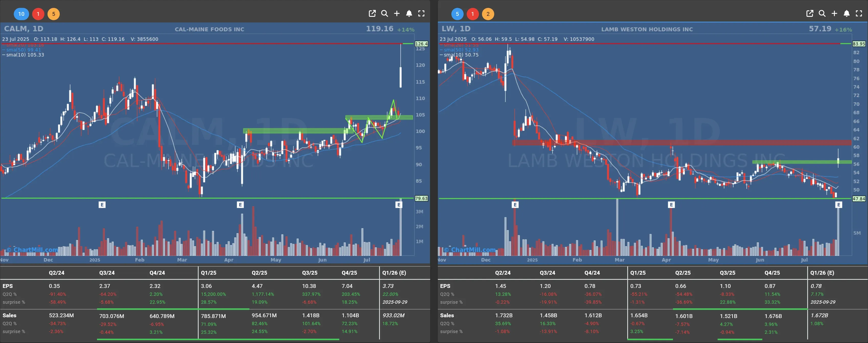Click LW EPS surprise 33.32%
868x343 pixels.
coord(772,302)
